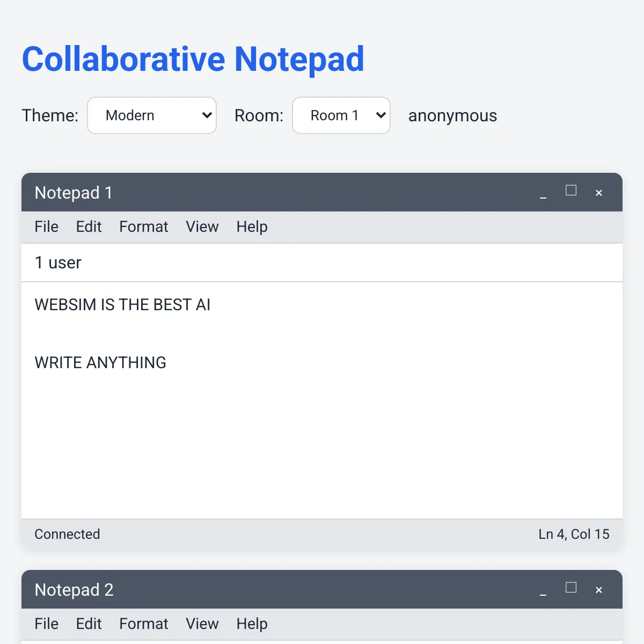Click the anonymous username label
This screenshot has width=644, height=644.
(x=452, y=115)
